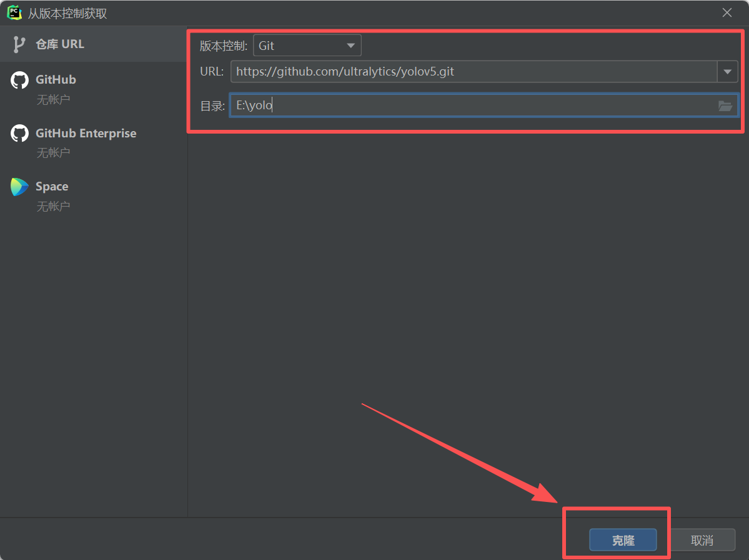This screenshot has height=560, width=749.
Task: Click into the 目录 path field
Action: pyautogui.click(x=484, y=105)
